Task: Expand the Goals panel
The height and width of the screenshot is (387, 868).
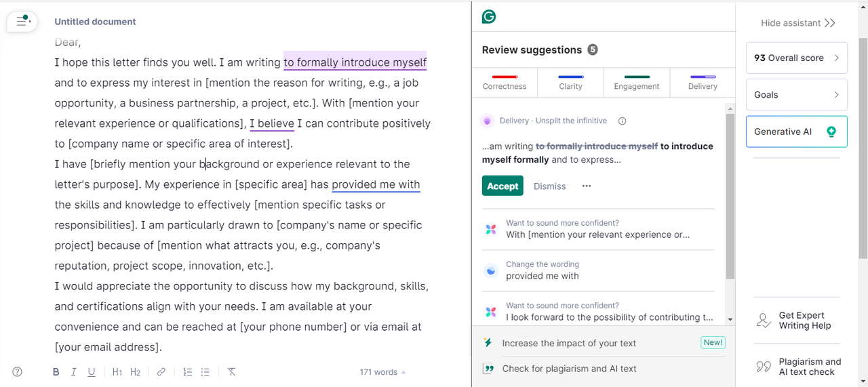Action: pos(796,95)
